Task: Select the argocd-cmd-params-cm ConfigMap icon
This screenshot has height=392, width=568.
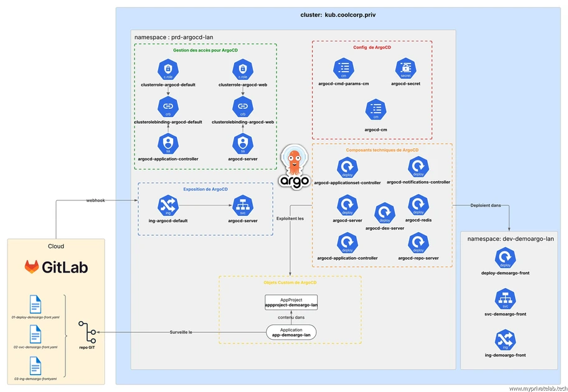Action: (x=344, y=70)
